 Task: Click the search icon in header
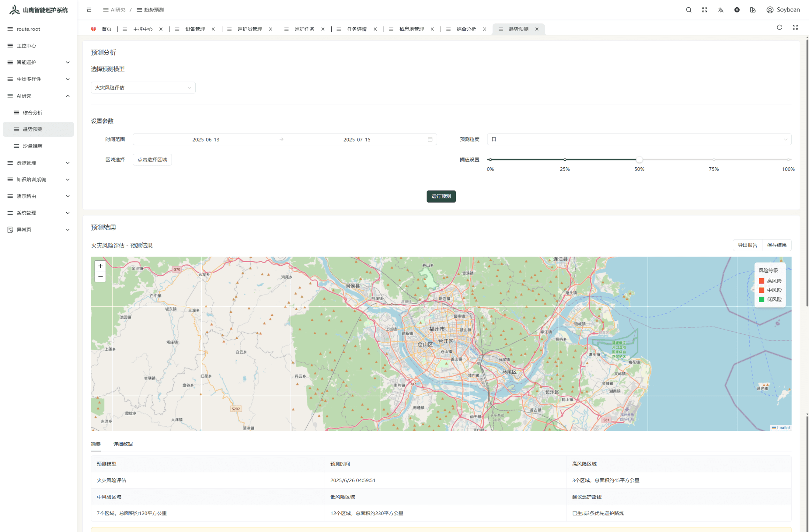pos(688,10)
